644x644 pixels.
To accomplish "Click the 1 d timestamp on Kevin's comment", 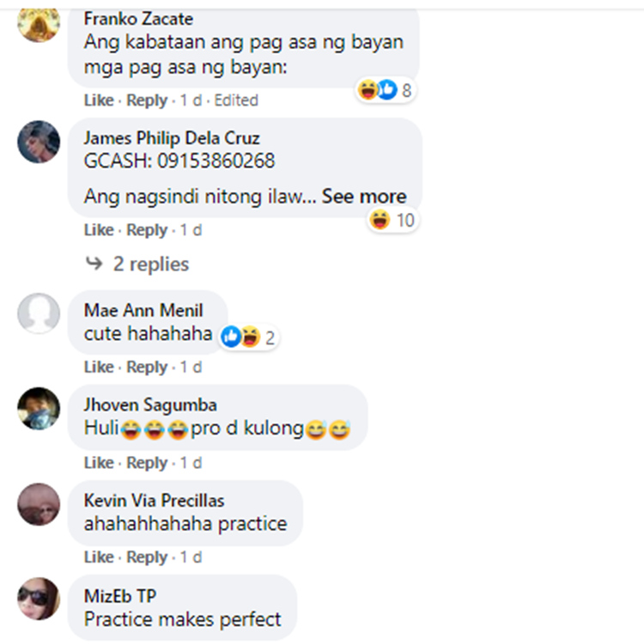I will (x=191, y=557).
